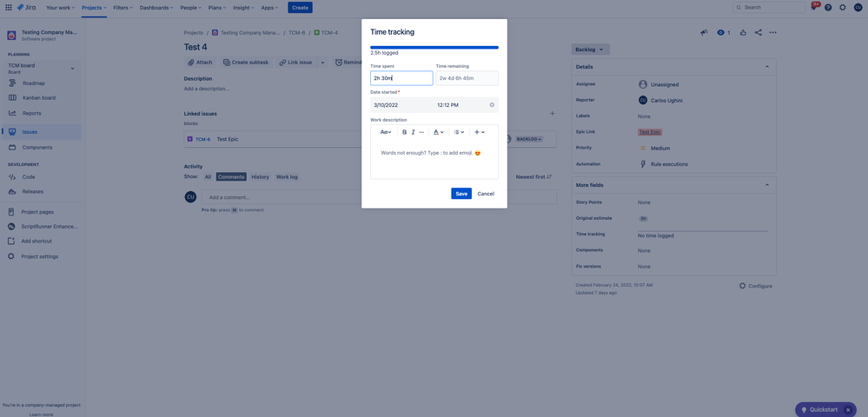Open the lists dropdown in the editor

coord(459,132)
